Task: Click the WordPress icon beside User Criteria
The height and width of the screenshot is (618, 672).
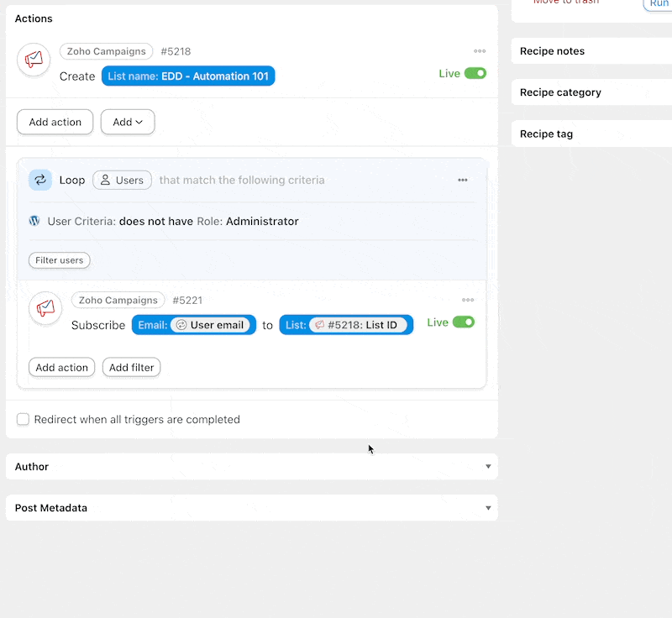Action: pyautogui.click(x=34, y=222)
